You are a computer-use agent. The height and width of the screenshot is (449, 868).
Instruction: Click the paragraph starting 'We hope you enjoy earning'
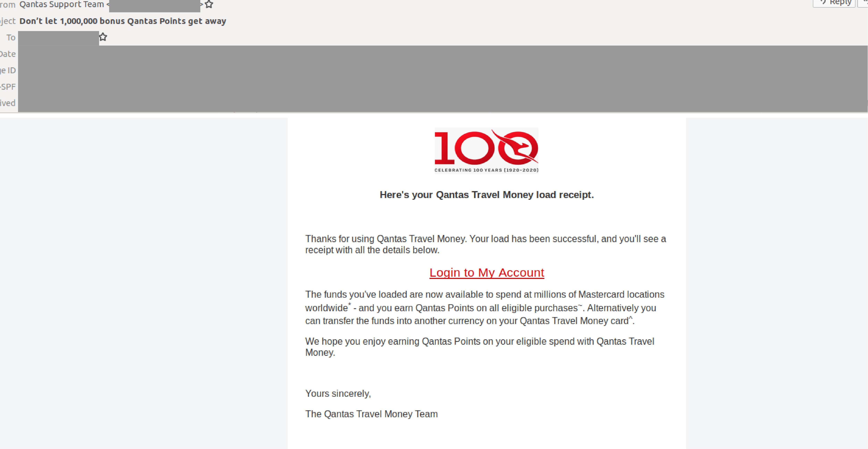point(480,347)
